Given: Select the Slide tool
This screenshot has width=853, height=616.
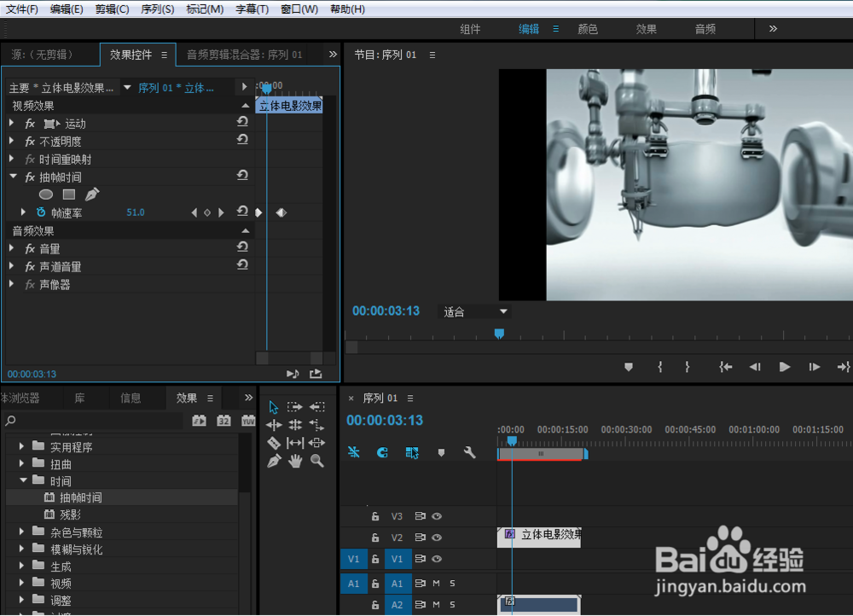Looking at the screenshot, I should click(x=316, y=443).
